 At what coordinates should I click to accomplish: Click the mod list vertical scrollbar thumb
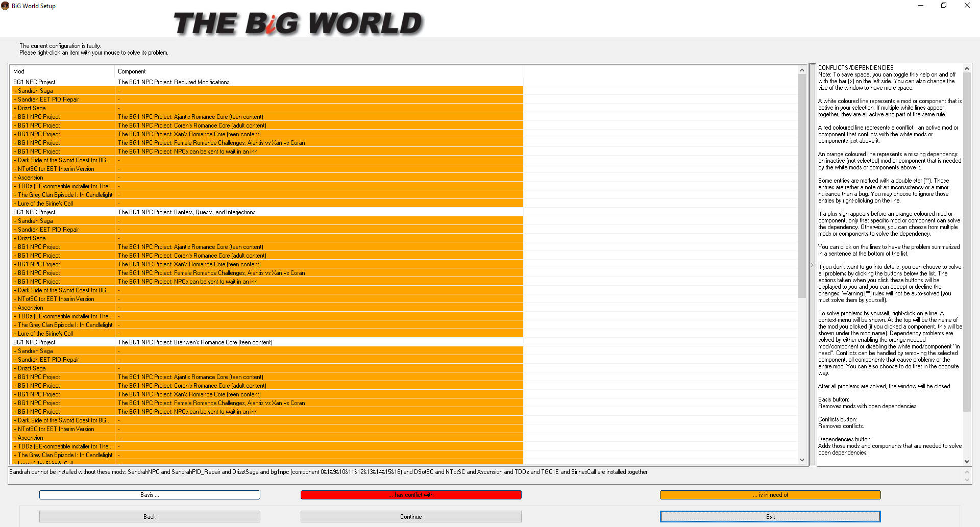coord(802,186)
